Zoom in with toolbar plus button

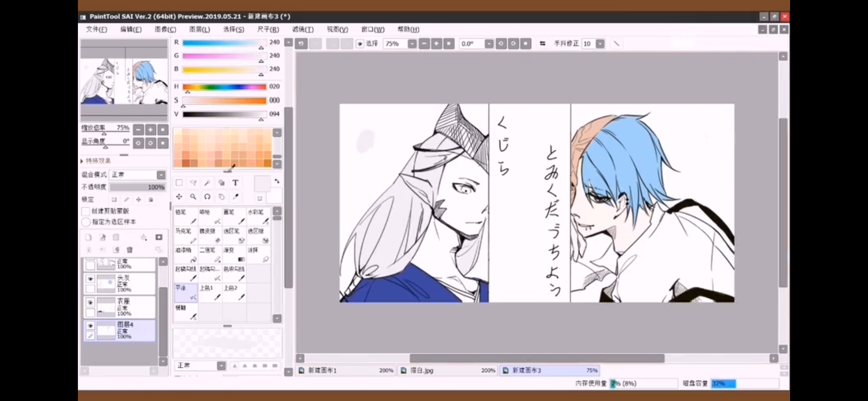[436, 44]
